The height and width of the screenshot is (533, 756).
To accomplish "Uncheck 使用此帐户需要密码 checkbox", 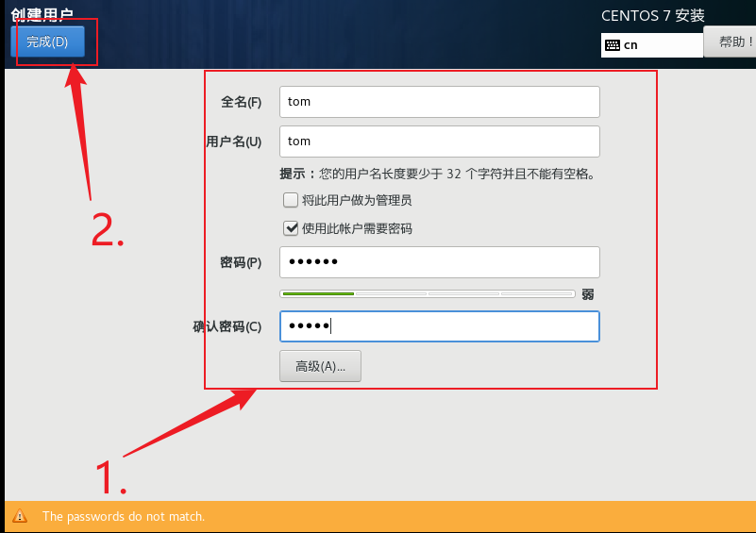I will 291,228.
